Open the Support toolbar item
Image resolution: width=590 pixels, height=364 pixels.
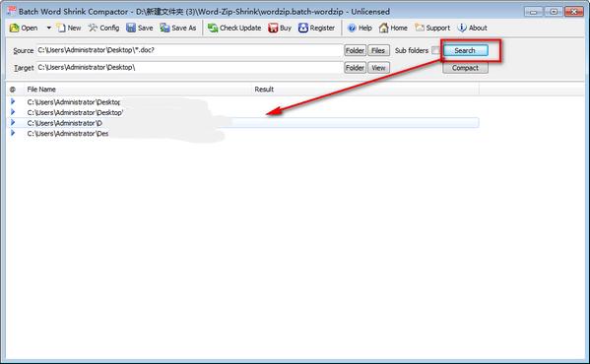[432, 28]
